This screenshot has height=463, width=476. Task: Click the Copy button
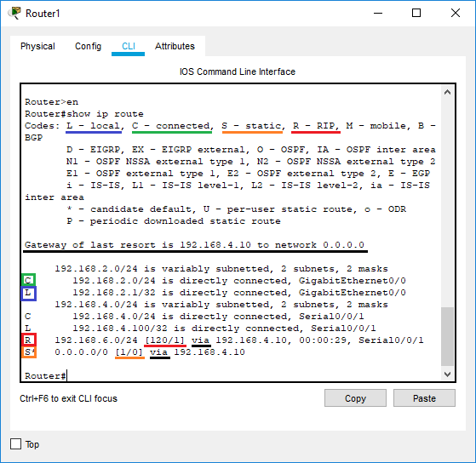pos(355,398)
